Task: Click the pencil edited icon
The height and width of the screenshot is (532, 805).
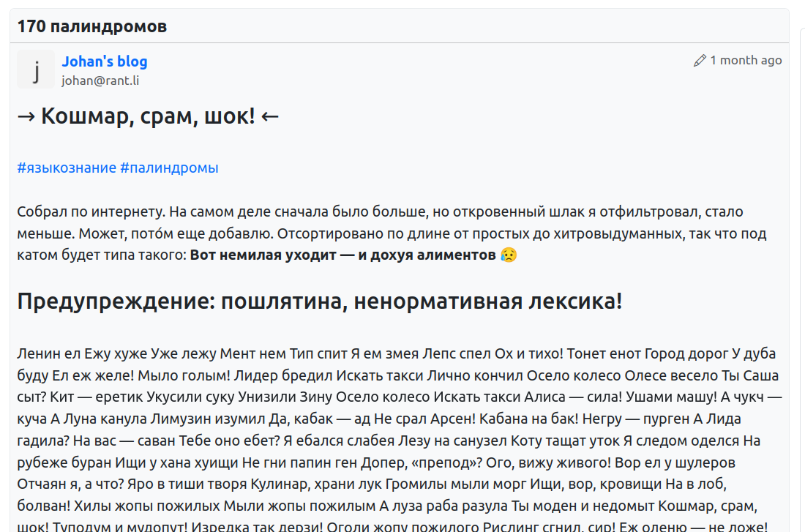Action: (x=700, y=61)
